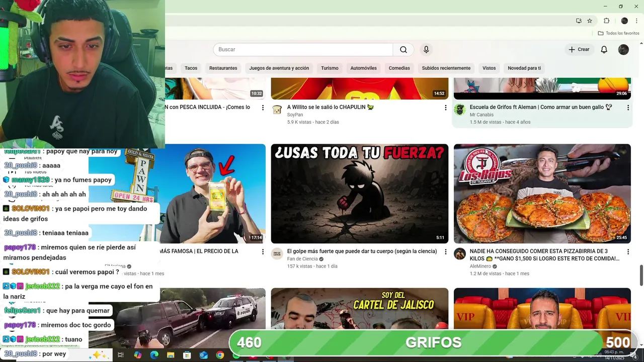Image resolution: width=644 pixels, height=362 pixels.
Task: Click the scrollbar up arrow
Action: [x=641, y=43]
